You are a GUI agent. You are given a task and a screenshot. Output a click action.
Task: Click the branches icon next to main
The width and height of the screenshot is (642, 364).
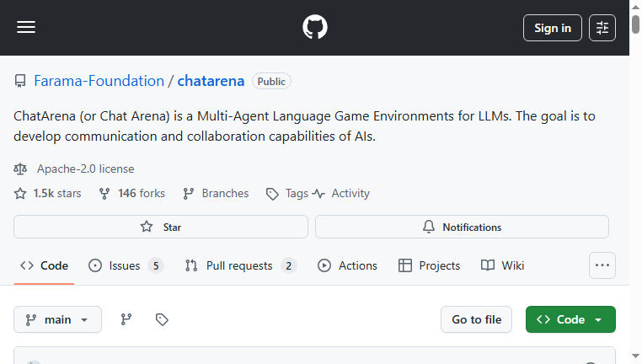click(x=126, y=319)
